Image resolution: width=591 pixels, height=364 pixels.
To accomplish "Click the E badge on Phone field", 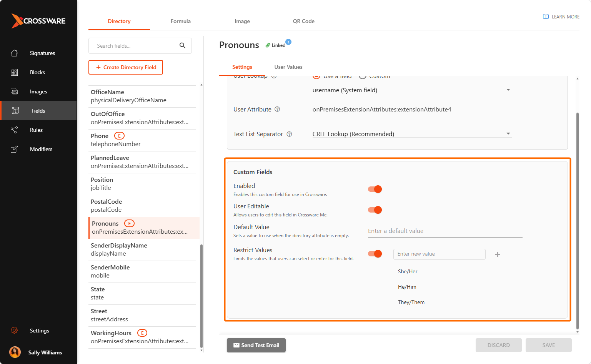I will click(x=119, y=136).
